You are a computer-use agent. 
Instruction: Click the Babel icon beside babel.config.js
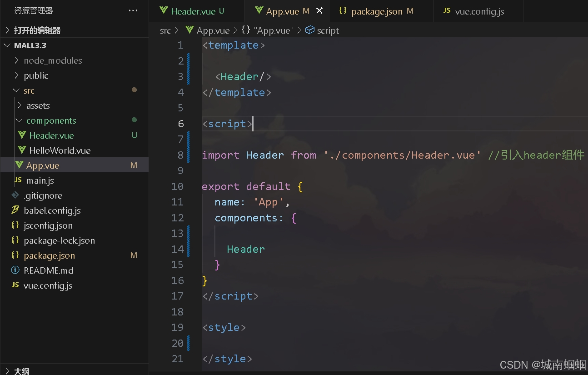coord(15,210)
